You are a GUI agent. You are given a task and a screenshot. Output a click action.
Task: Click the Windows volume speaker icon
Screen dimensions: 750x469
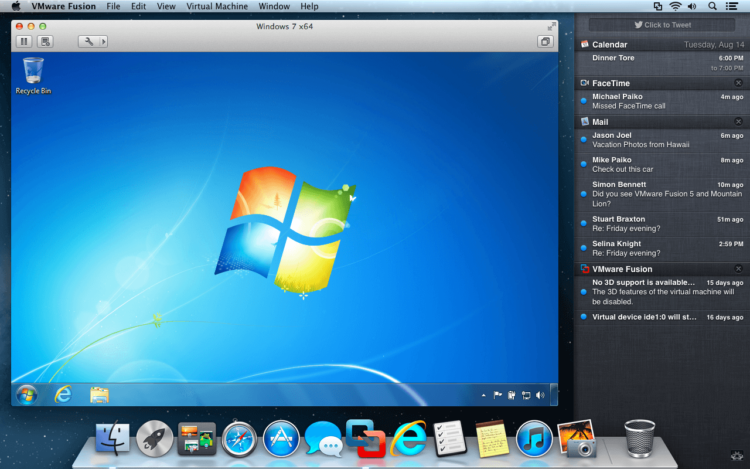coord(540,395)
